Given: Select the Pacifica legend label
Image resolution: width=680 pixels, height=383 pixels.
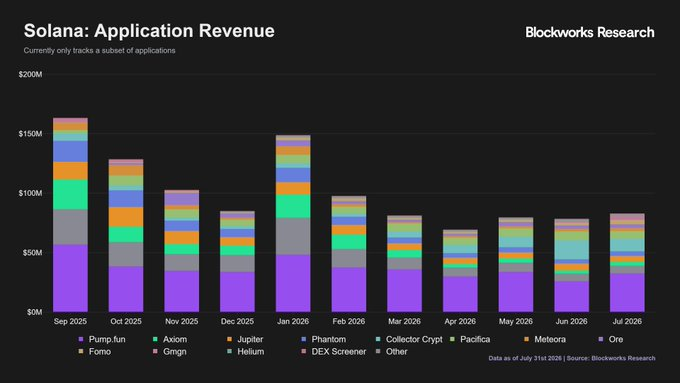Looking at the screenshot, I should 475,340.
